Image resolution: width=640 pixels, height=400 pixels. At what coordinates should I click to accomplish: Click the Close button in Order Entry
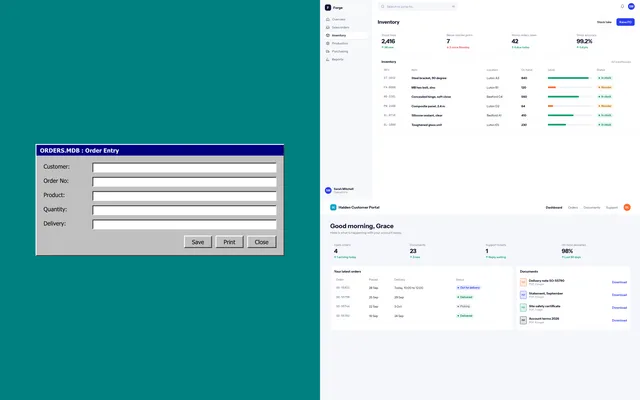[x=262, y=242]
